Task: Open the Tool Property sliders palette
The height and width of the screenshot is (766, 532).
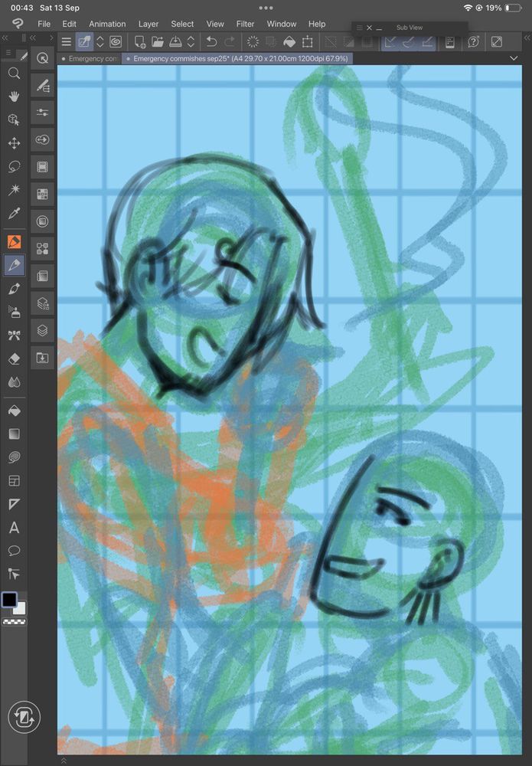Action: click(42, 113)
